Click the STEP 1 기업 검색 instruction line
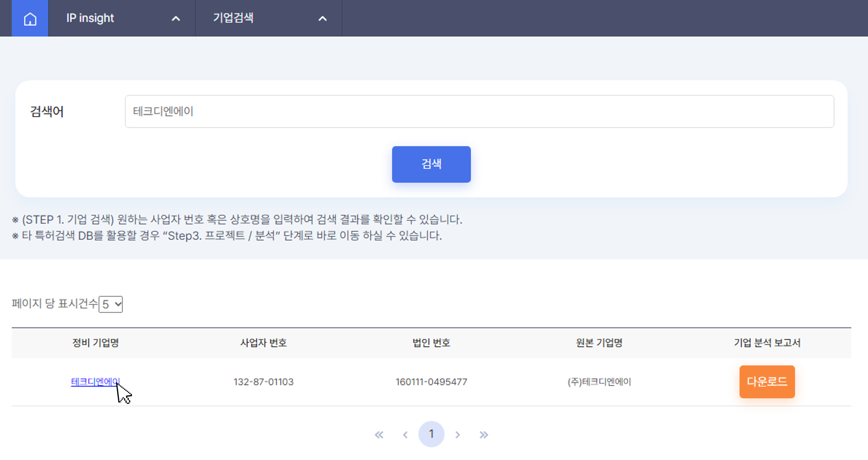The image size is (868, 460). 237,220
